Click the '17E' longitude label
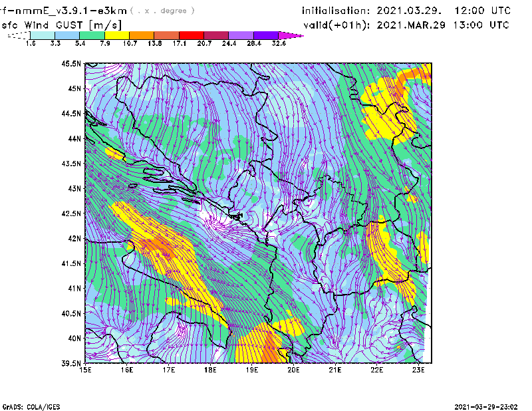 pyautogui.click(x=169, y=370)
